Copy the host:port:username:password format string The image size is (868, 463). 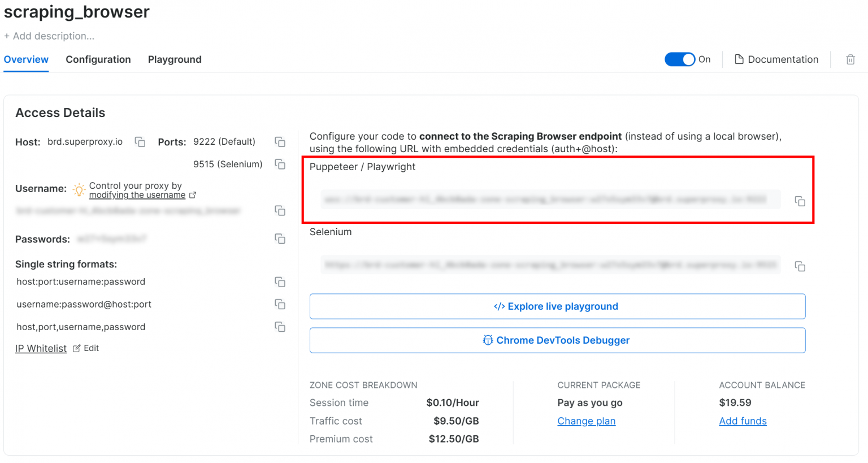280,282
